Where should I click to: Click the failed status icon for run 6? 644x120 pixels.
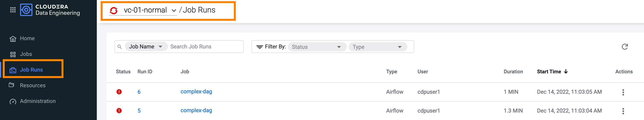point(119,92)
